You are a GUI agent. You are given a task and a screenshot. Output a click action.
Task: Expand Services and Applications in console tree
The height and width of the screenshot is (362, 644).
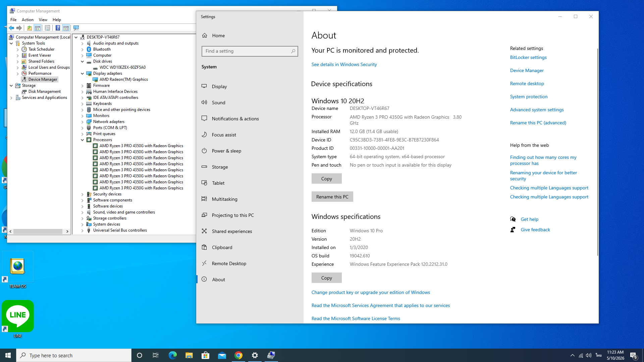(11, 98)
